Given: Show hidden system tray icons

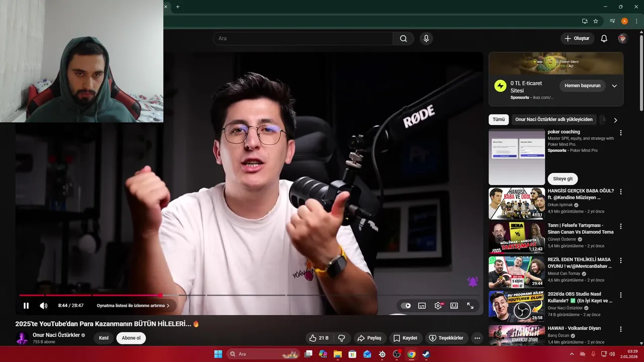Looking at the screenshot, I should point(572,354).
